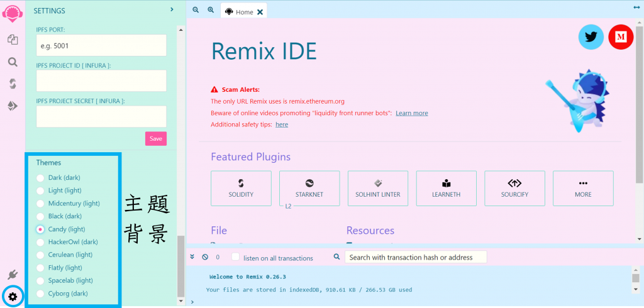Focus the IPFS PROJECT ID input field
The width and height of the screenshot is (644, 308).
101,80
